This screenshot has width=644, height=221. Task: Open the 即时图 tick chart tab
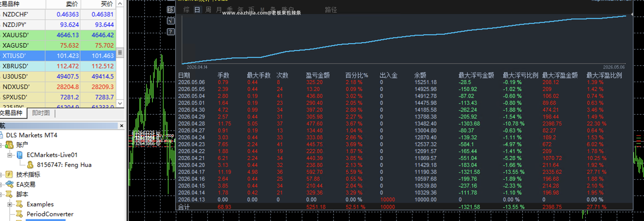(x=41, y=113)
